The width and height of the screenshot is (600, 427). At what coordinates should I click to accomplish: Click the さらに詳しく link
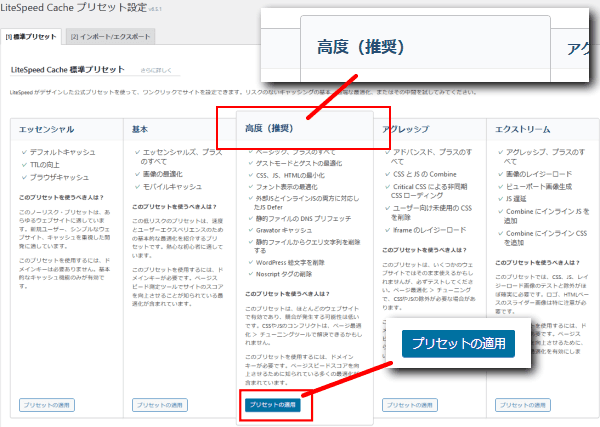(x=157, y=71)
